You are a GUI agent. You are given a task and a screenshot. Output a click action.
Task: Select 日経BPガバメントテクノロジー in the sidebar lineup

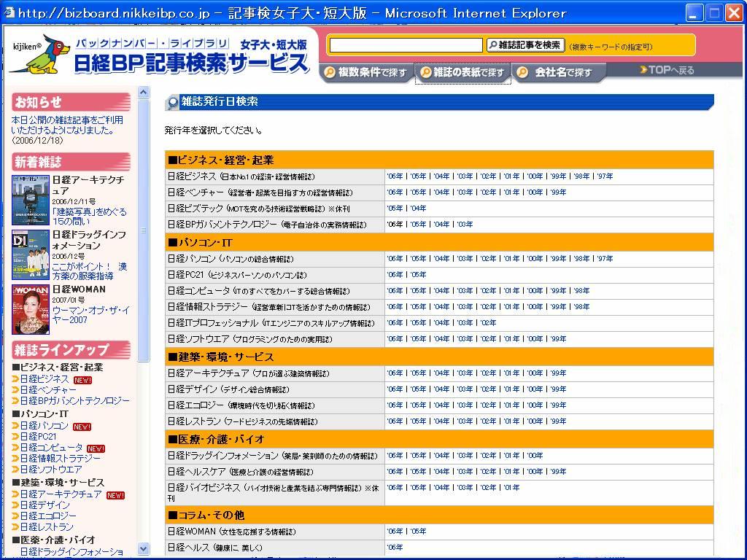(x=75, y=401)
